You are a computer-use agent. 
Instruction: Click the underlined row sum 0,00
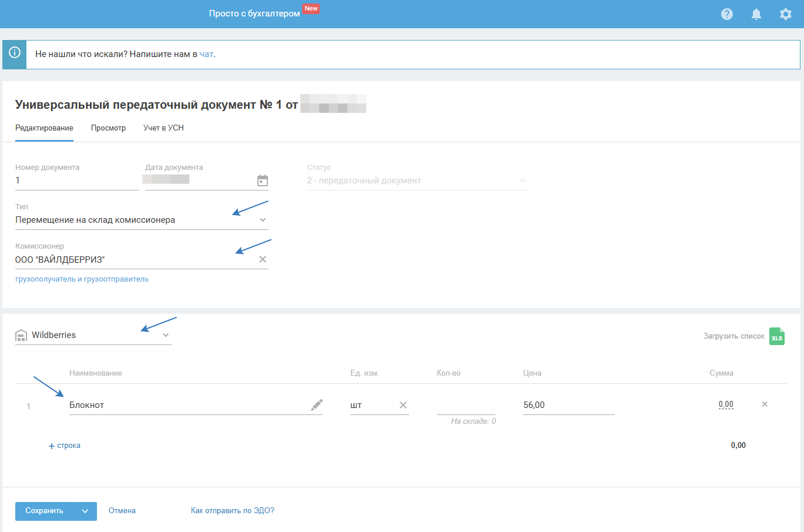tap(726, 404)
